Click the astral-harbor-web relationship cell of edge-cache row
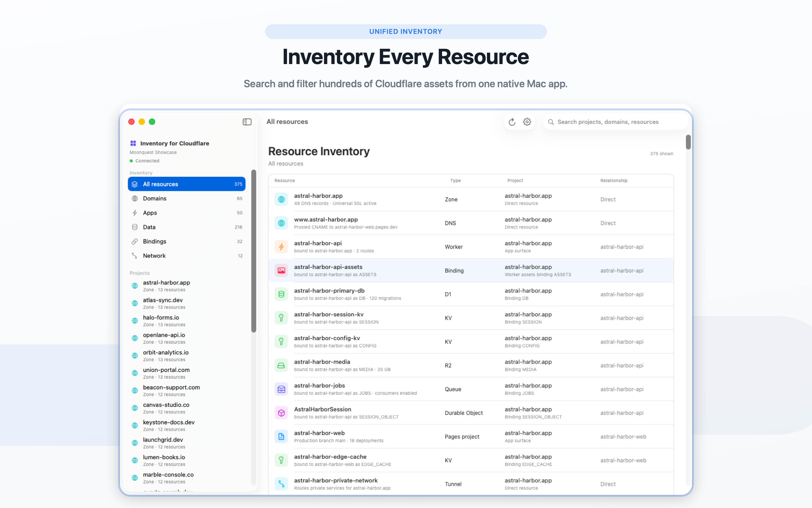The height and width of the screenshot is (508, 812). [x=623, y=460]
